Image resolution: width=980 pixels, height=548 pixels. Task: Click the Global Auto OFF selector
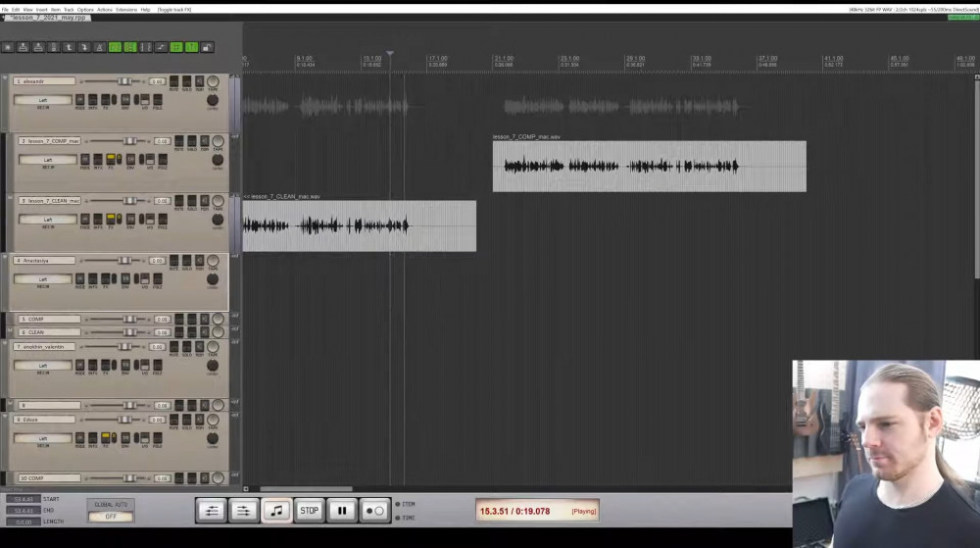tap(111, 516)
